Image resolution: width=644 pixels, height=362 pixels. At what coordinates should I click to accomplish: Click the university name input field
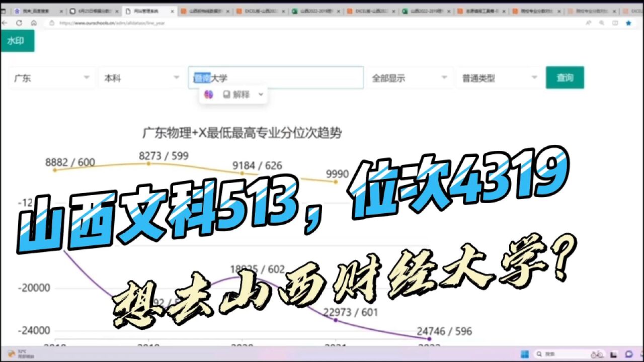point(276,78)
